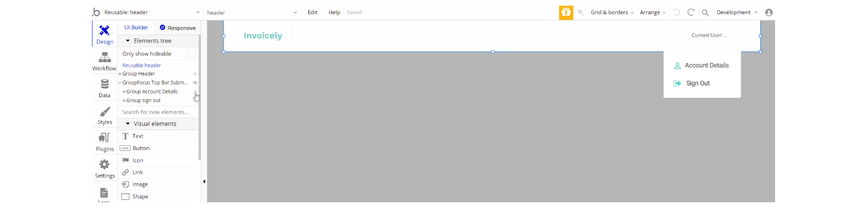Click Sign Out in the canvas menu

click(x=698, y=83)
